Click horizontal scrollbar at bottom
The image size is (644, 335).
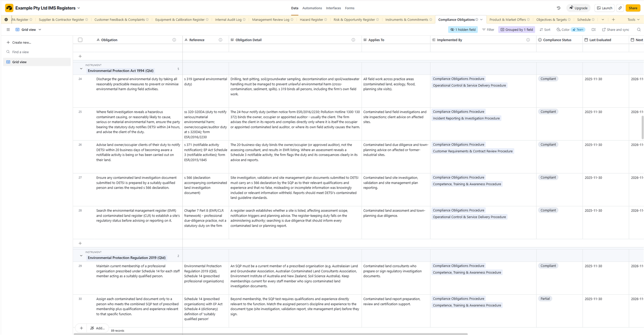pyautogui.click(x=270, y=334)
